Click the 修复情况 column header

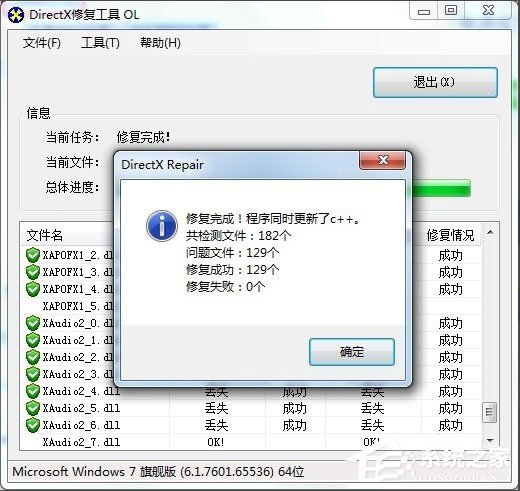450,235
